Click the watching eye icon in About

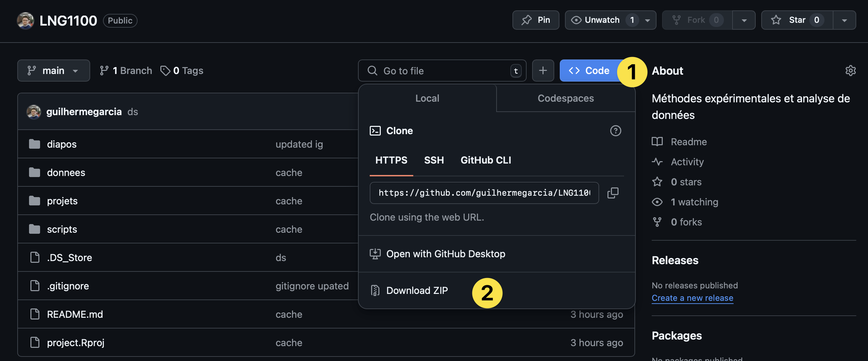[657, 202]
